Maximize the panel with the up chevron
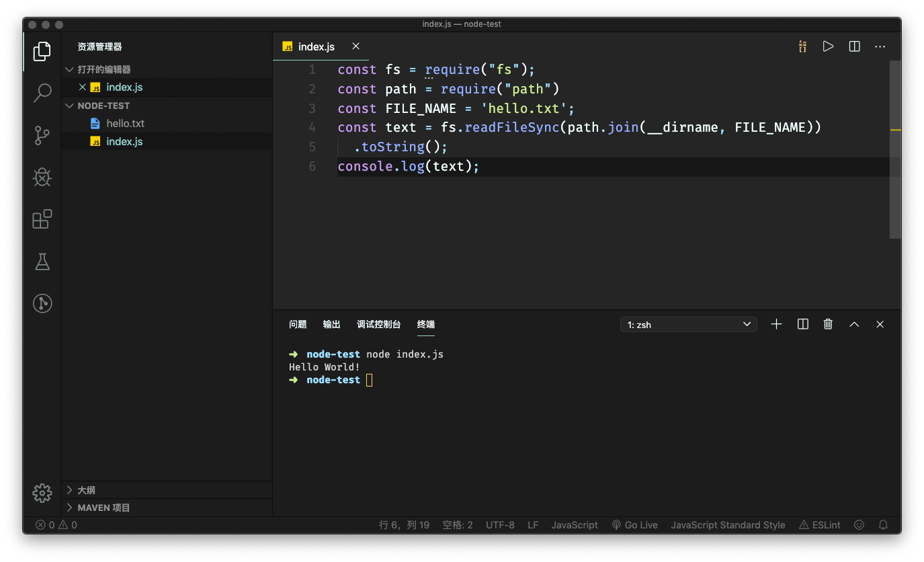 [854, 324]
